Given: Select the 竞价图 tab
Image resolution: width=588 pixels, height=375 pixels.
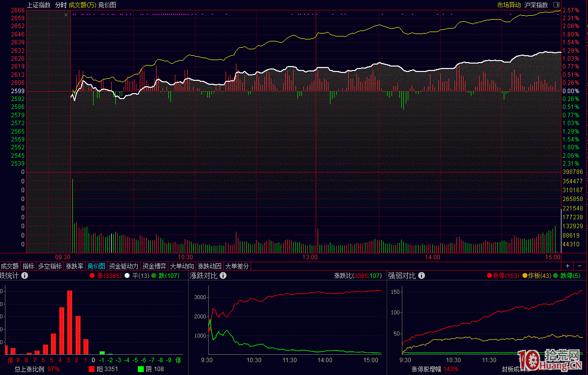Looking at the screenshot, I should click(x=96, y=266).
